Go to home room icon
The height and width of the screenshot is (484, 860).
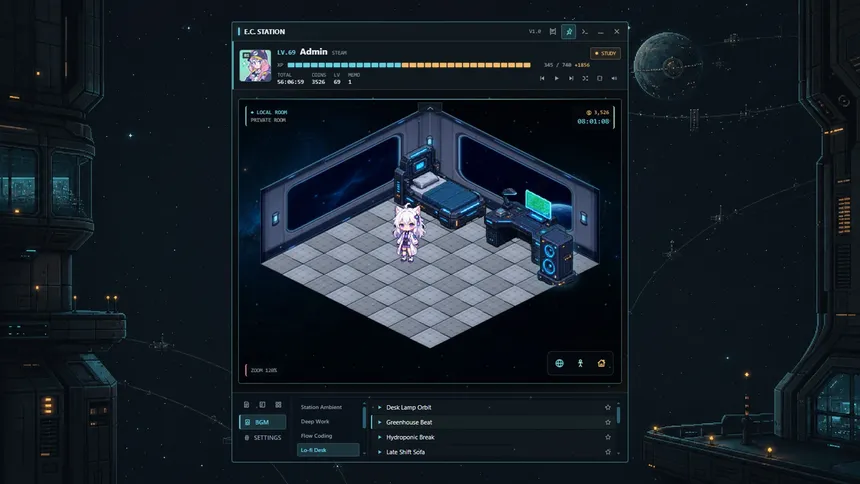click(601, 363)
